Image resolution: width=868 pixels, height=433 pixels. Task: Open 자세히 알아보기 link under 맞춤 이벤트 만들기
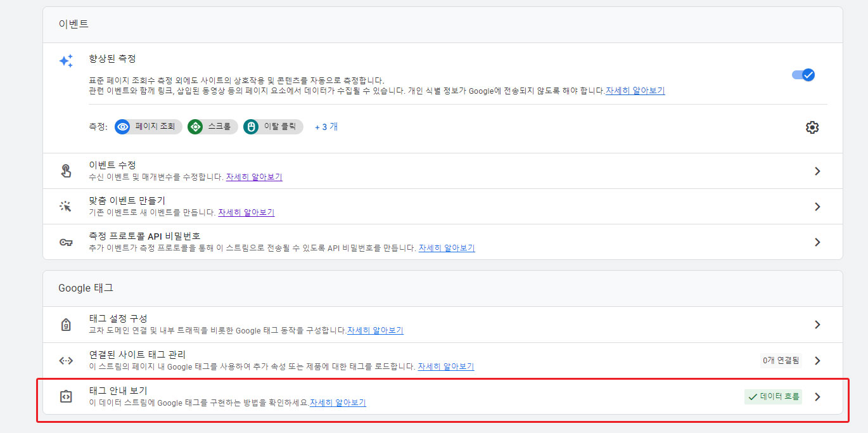(246, 212)
